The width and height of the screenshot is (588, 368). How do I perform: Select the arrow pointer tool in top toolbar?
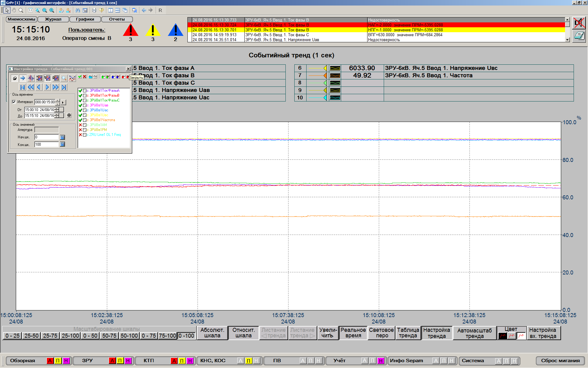click(x=7, y=10)
